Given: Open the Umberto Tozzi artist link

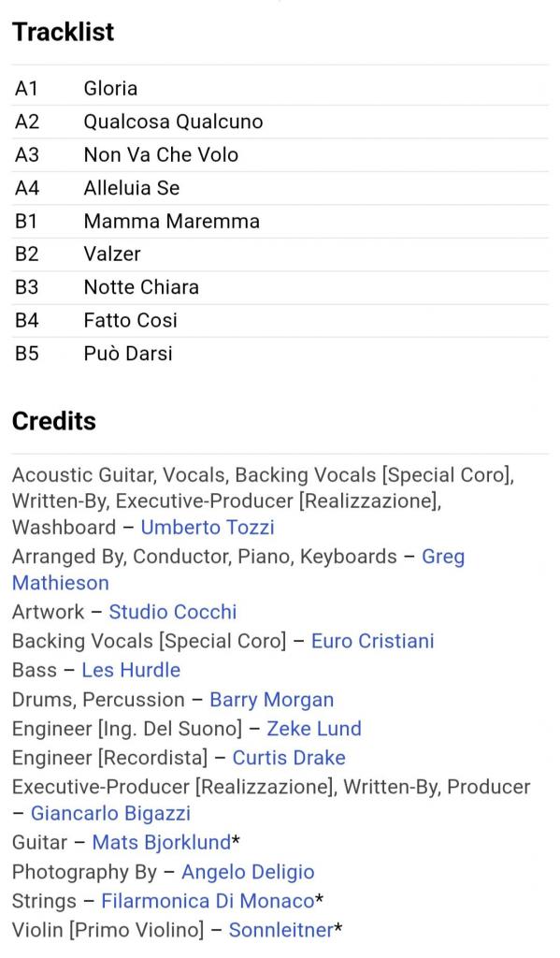Looking at the screenshot, I should click(208, 528).
